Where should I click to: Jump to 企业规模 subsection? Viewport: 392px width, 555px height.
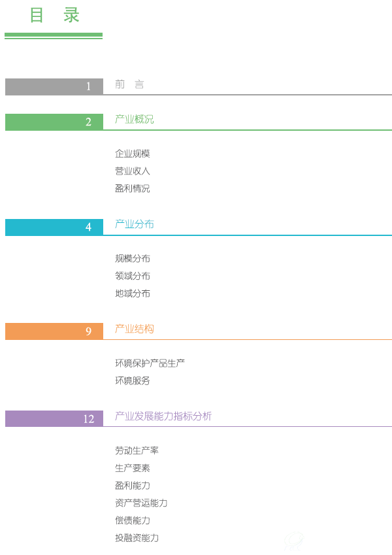click(133, 154)
